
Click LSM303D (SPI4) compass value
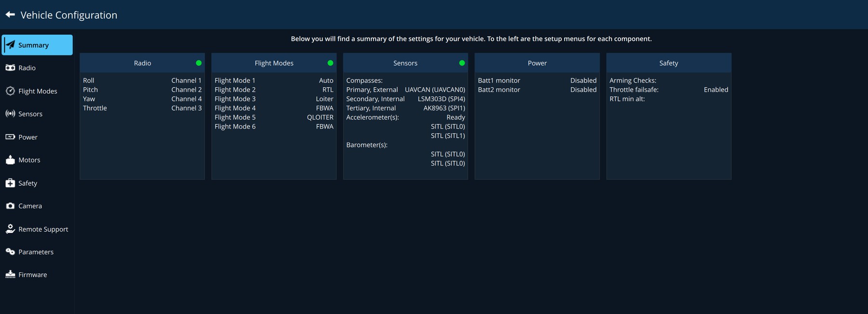click(441, 99)
